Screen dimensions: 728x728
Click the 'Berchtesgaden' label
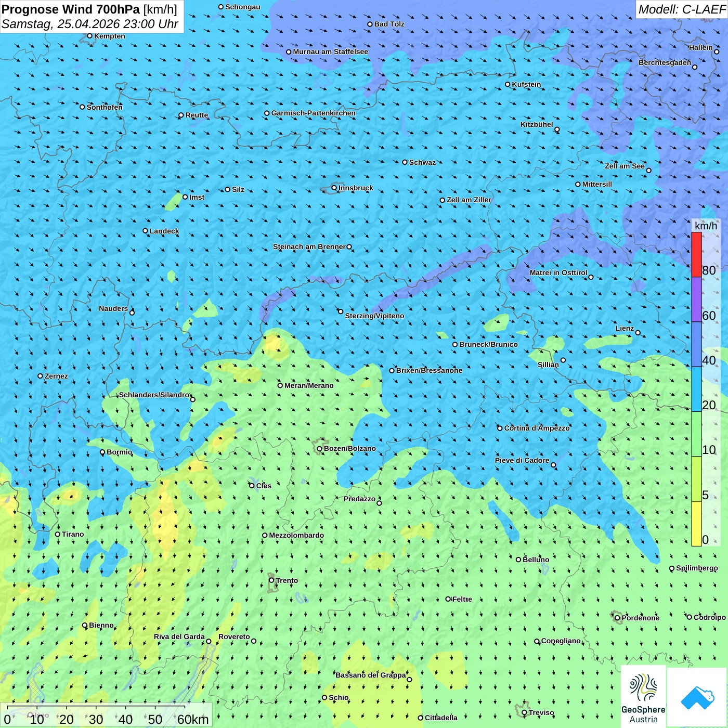665,62
